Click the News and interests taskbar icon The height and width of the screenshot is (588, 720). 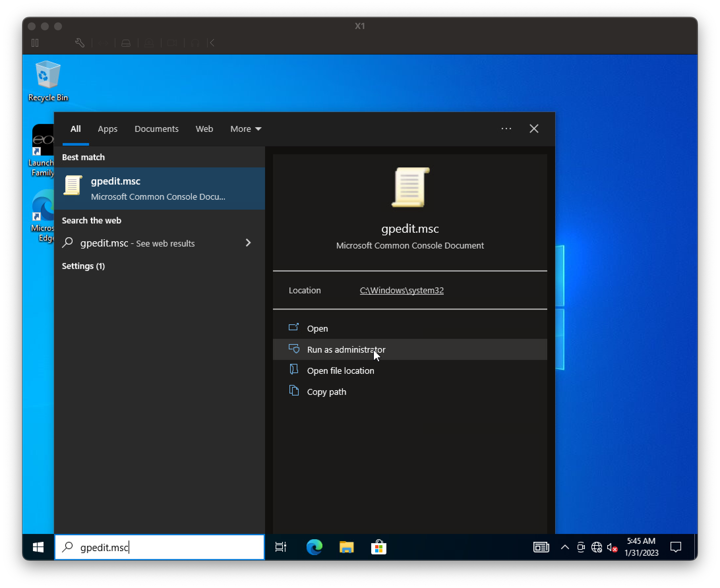click(541, 547)
